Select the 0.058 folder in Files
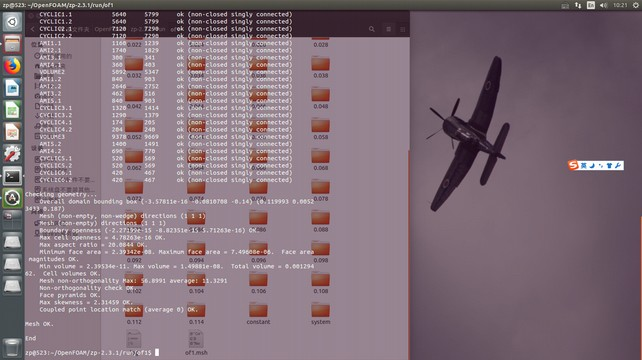Screen dimensions: 642x360 [x=321, y=129]
